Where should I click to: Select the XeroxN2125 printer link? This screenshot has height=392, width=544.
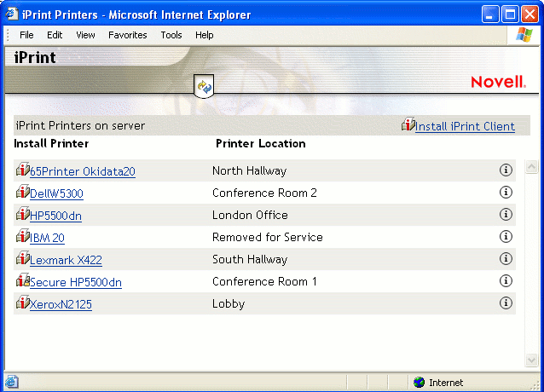pyautogui.click(x=61, y=304)
